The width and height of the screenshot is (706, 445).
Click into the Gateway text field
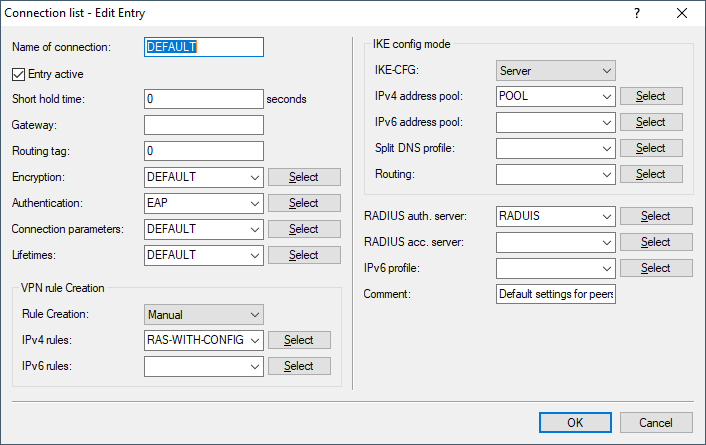tap(204, 125)
